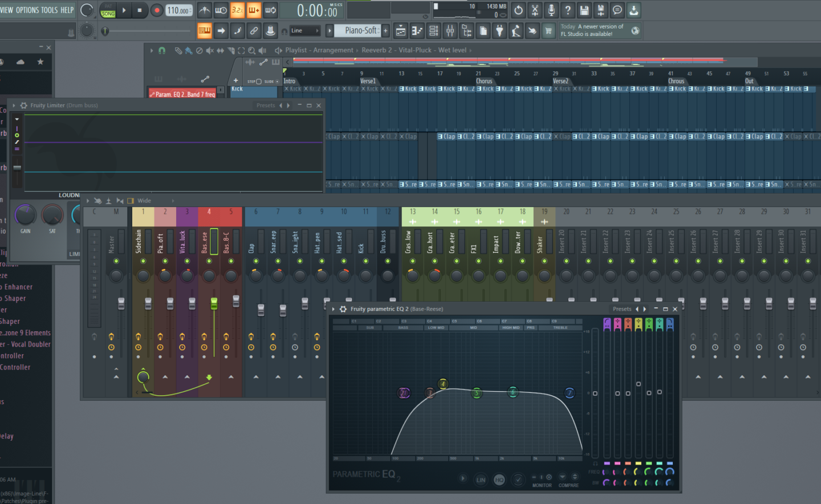Click the Bas.ese mixer track volume fader
The image size is (821, 504).
point(214,303)
